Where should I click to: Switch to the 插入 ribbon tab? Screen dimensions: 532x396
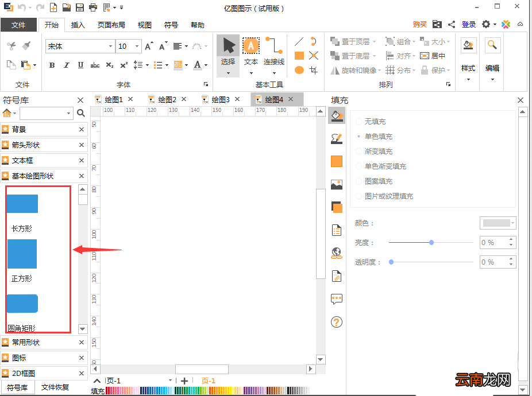78,25
